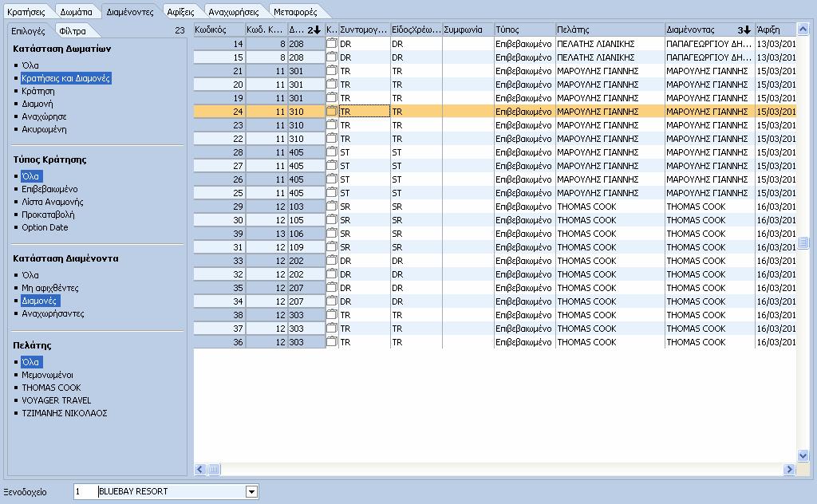
Task: Filter rooms by Κράτηση status
Action: [x=38, y=91]
